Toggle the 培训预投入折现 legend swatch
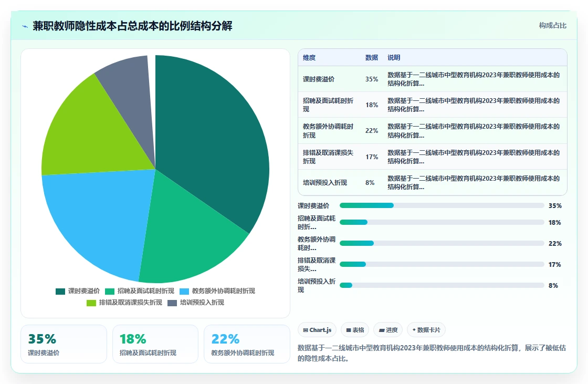This screenshot has width=588, height=384. pos(172,303)
